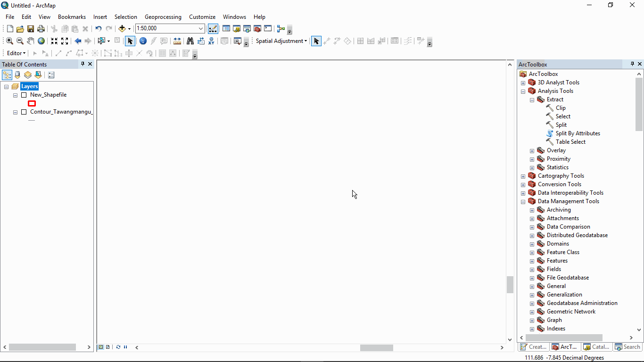Image resolution: width=644 pixels, height=362 pixels.
Task: Open the Split By Attributes tool
Action: point(578,133)
